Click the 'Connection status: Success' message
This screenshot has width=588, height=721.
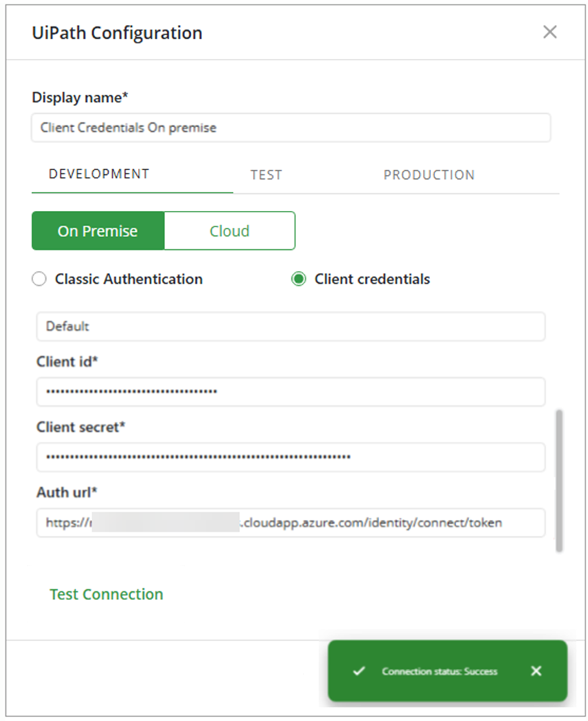coord(439,672)
